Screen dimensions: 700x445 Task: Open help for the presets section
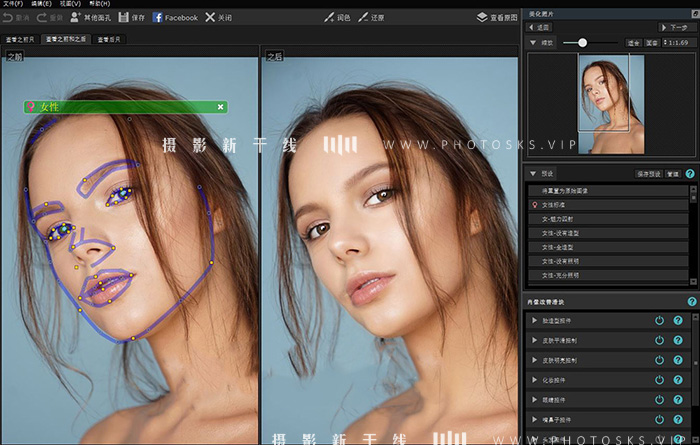(x=690, y=174)
